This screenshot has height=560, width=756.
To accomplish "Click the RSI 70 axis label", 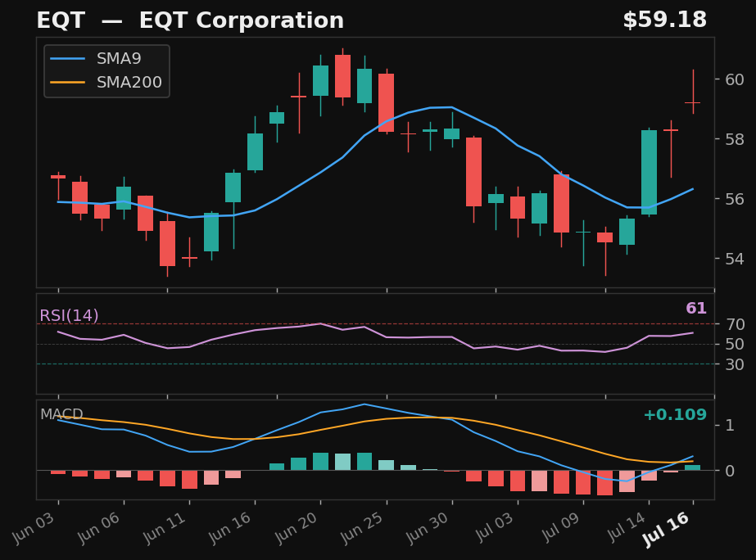I will 735,324.
